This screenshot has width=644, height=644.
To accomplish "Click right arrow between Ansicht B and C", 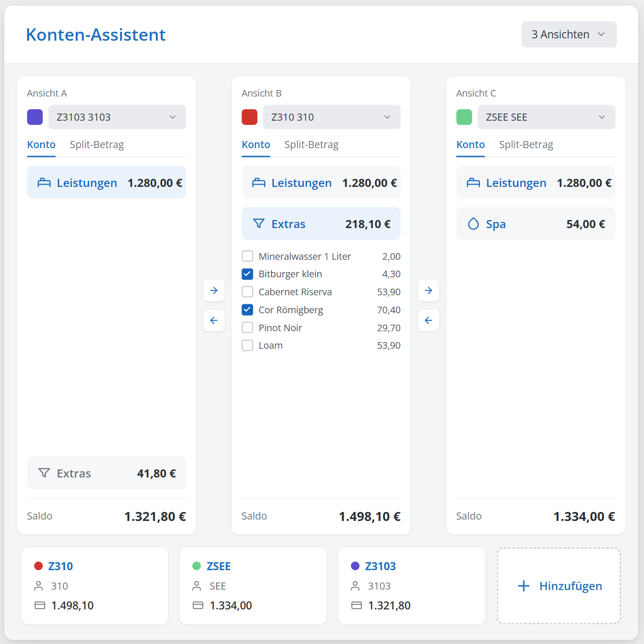I will [x=428, y=291].
